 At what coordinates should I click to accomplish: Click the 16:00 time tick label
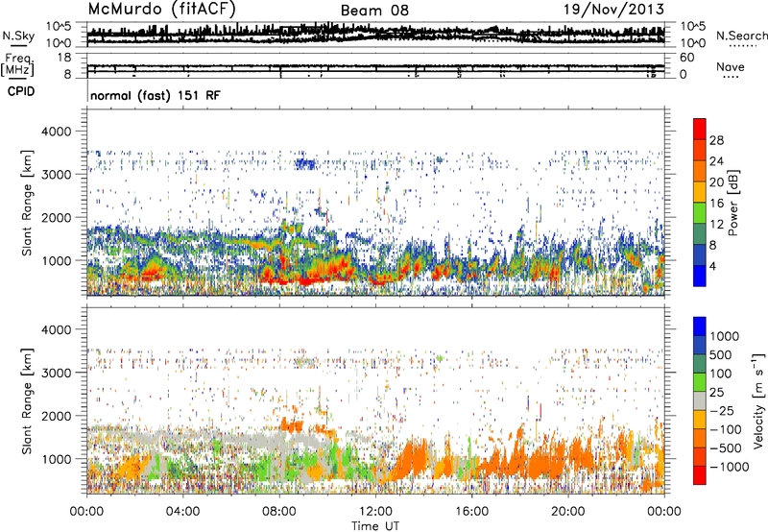(472, 512)
